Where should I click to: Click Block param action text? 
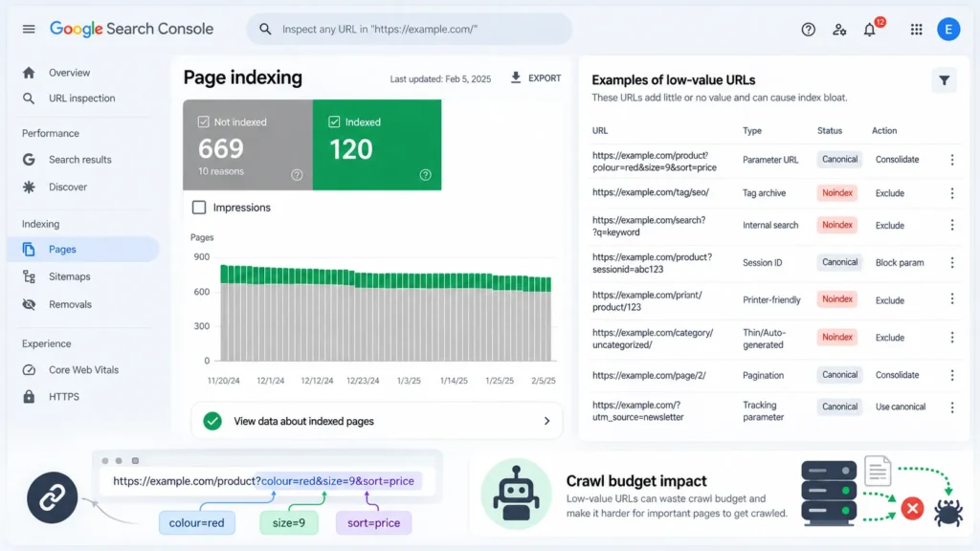click(x=900, y=262)
